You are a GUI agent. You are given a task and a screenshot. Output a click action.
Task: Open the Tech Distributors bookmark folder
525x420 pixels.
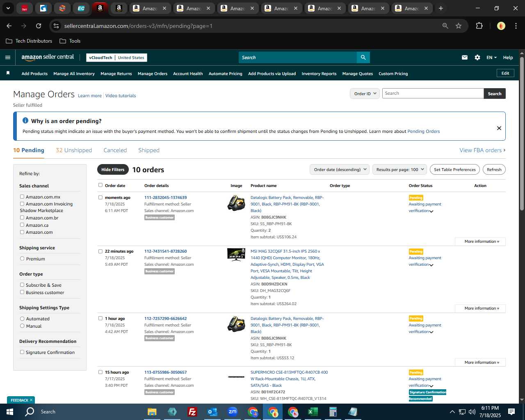click(x=29, y=41)
